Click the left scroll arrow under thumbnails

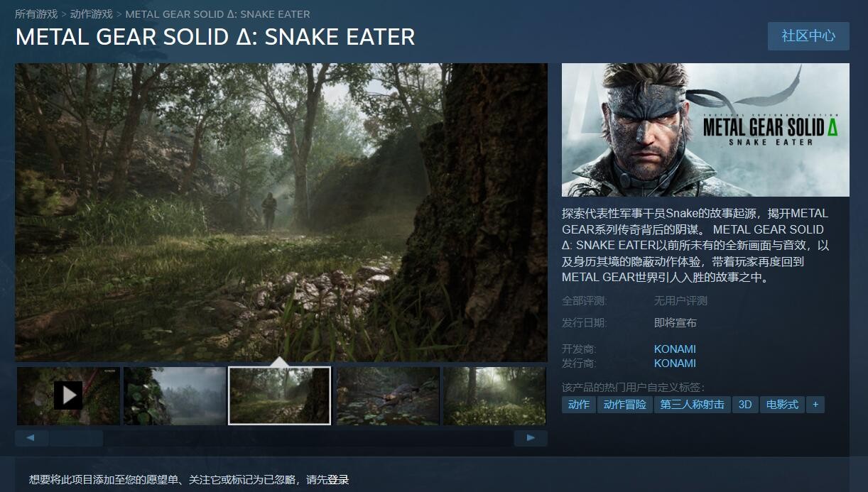[31, 438]
